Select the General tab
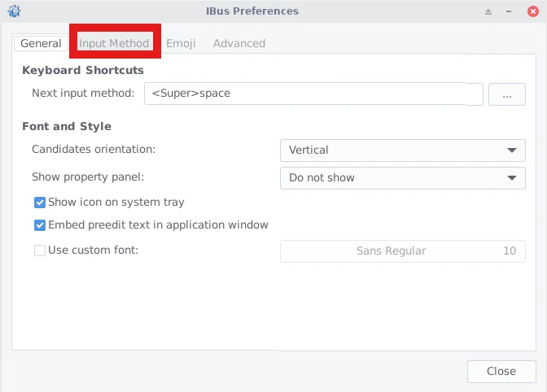The height and width of the screenshot is (392, 547). point(41,43)
